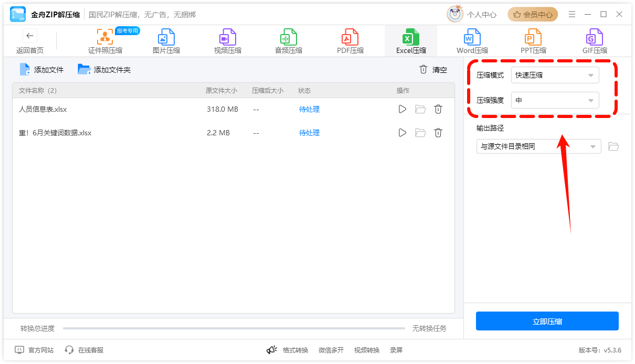635x364 pixels.
Task: Open the hamburger menu in title bar
Action: (x=572, y=14)
